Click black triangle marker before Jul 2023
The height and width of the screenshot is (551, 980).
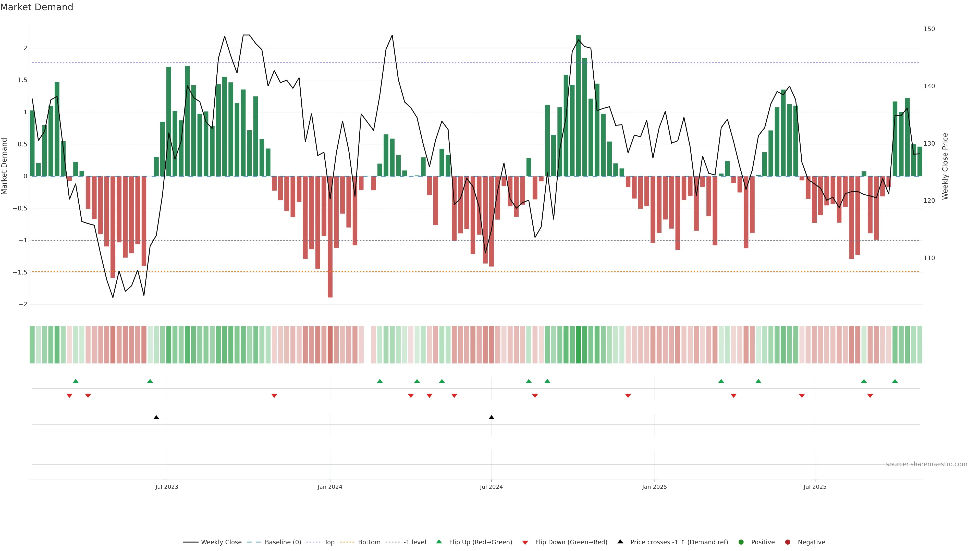[156, 418]
